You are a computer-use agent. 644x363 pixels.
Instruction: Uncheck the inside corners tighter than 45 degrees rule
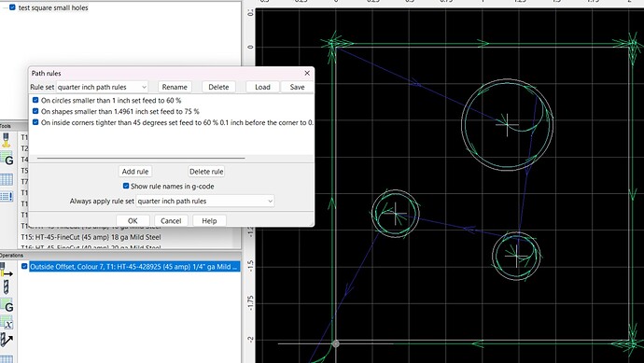[x=35, y=122]
